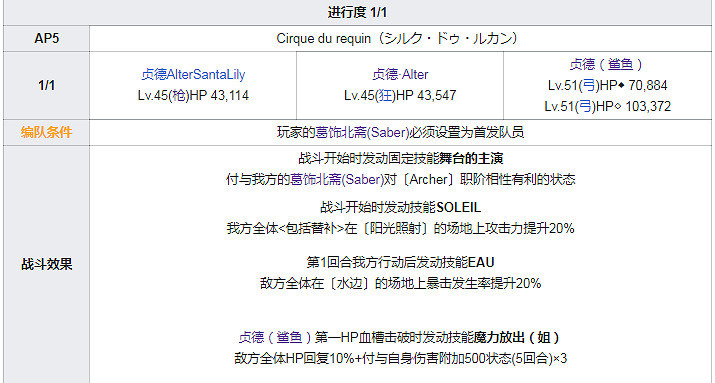Click the 舞台的主演 skill text line
The height and width of the screenshot is (383, 715).
tap(400, 158)
